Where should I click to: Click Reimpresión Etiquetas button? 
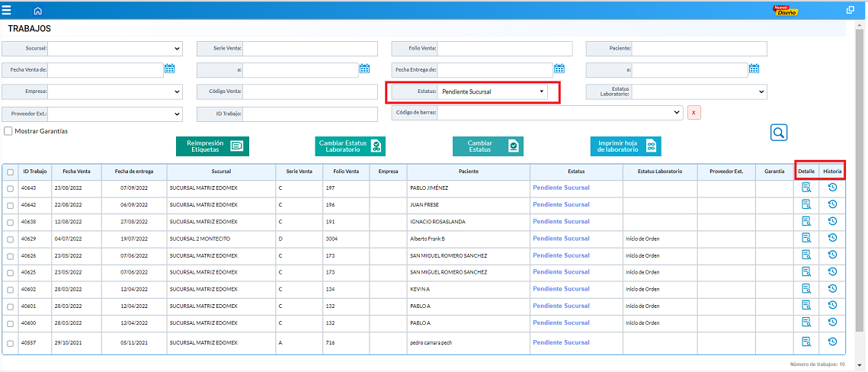[213, 146]
